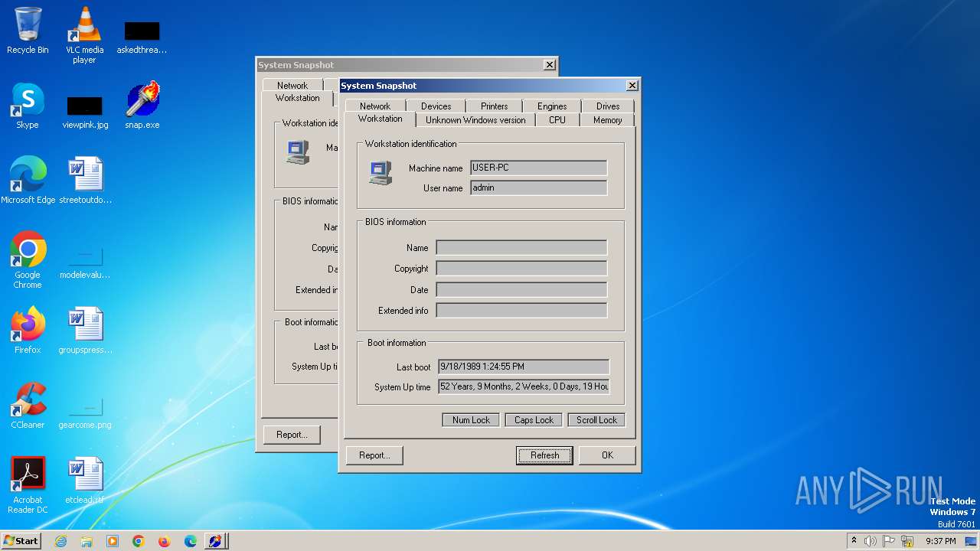Click the workstation computer icon in front dialog

(381, 173)
